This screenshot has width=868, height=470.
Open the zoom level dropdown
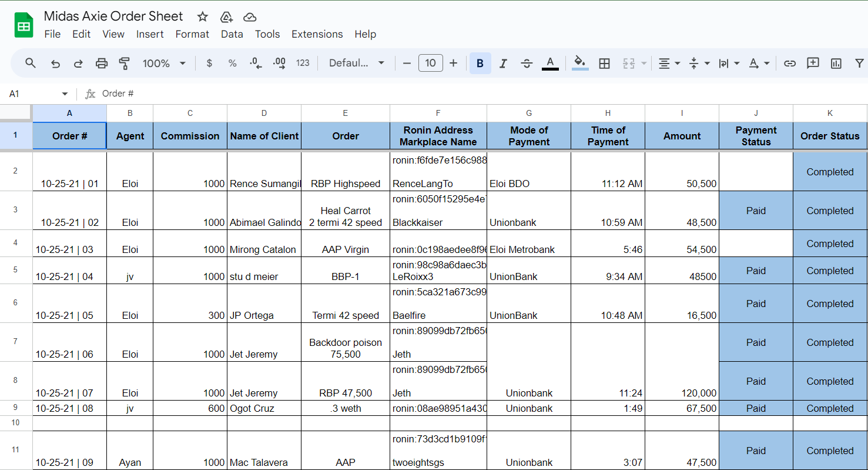click(164, 63)
